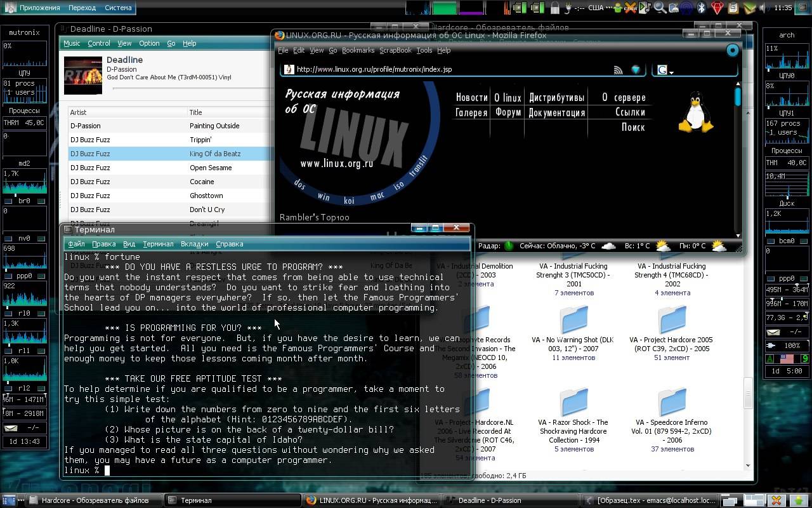Click the volume speaker tray icon

762,8
